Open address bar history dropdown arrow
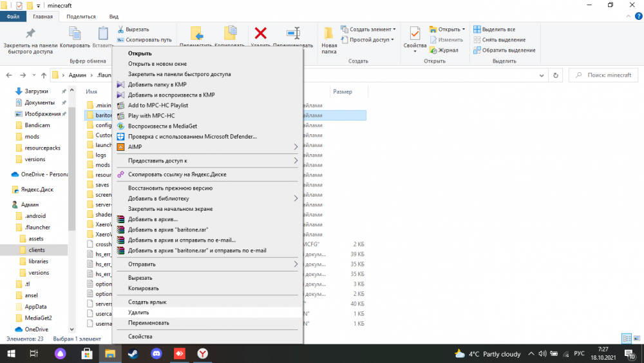This screenshot has width=644, height=363. tap(542, 75)
